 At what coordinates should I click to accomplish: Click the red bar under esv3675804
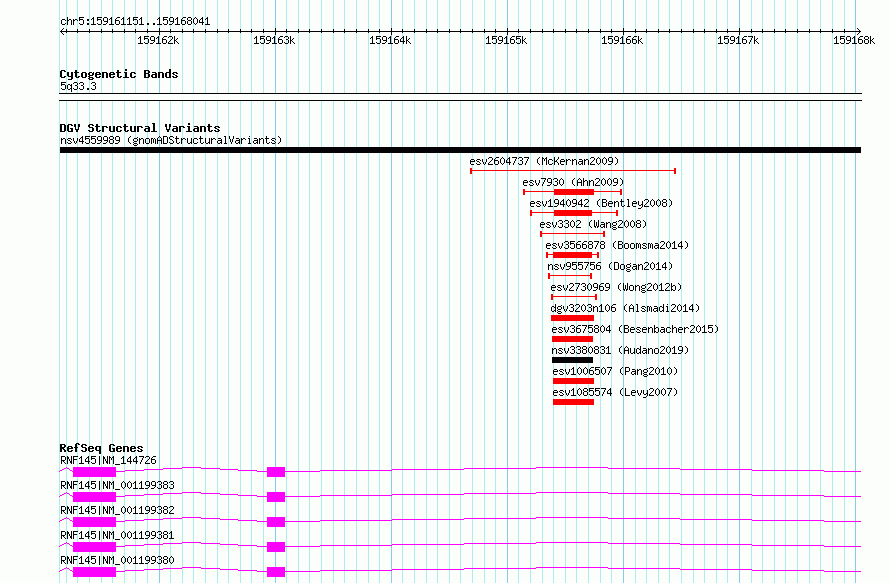(x=572, y=339)
